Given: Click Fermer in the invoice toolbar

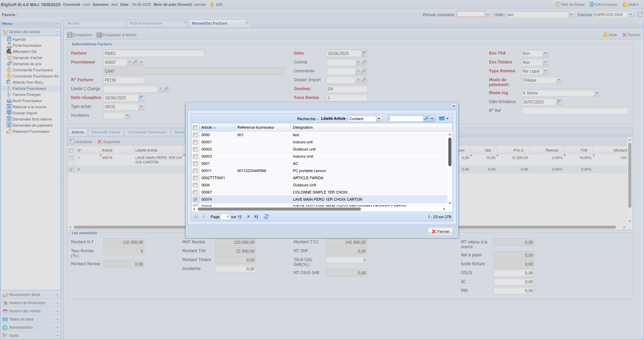Looking at the screenshot, I should point(631,35).
